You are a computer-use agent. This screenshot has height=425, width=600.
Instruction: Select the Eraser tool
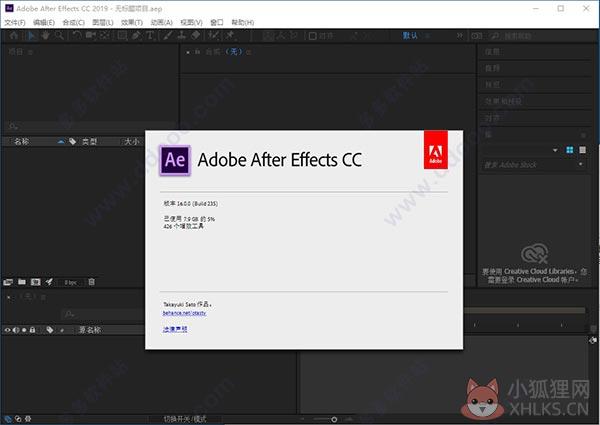point(196,36)
